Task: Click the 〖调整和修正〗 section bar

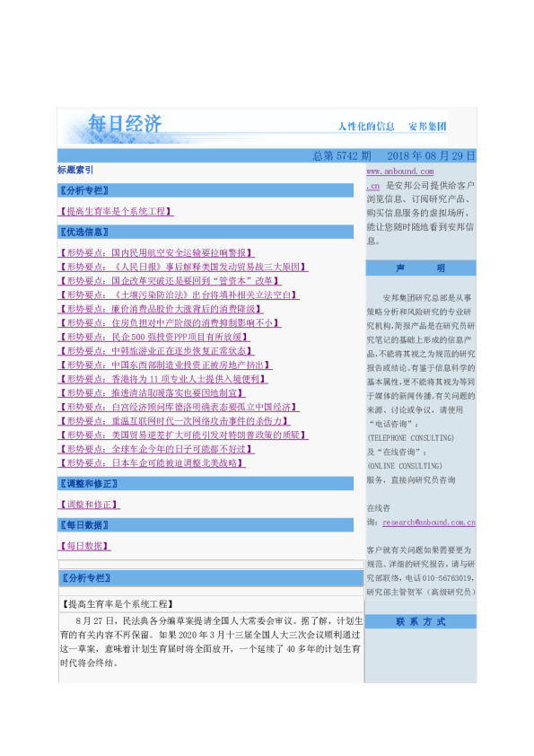Action: pyautogui.click(x=206, y=484)
